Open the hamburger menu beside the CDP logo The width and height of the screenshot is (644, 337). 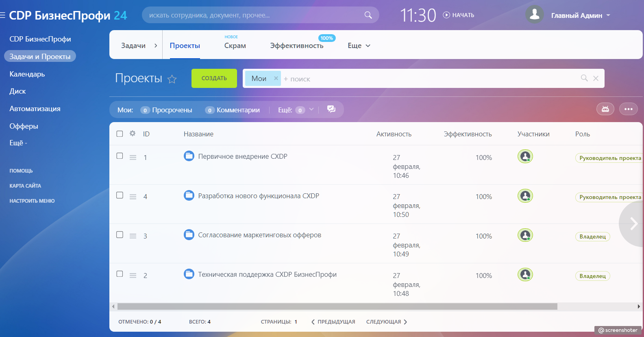(2, 15)
